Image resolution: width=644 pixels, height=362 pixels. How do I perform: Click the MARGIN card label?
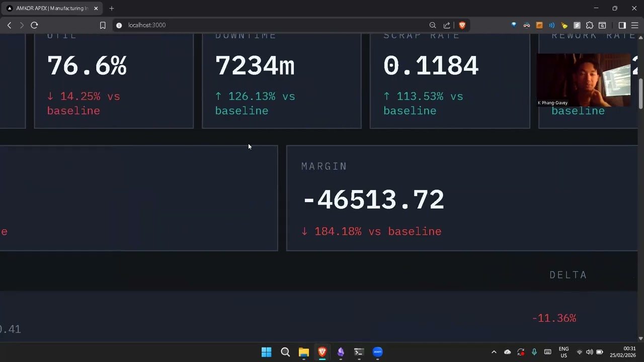click(x=324, y=166)
